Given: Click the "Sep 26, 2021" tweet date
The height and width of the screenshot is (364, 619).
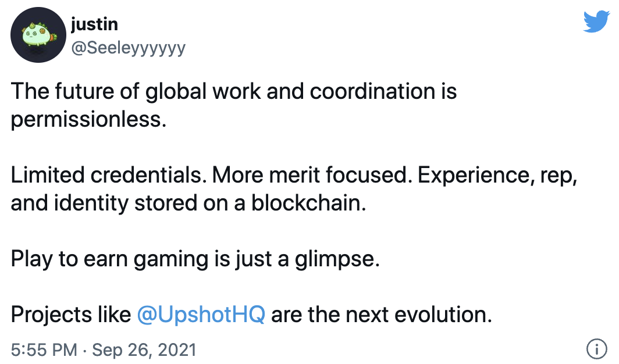Looking at the screenshot, I should [x=144, y=349].
